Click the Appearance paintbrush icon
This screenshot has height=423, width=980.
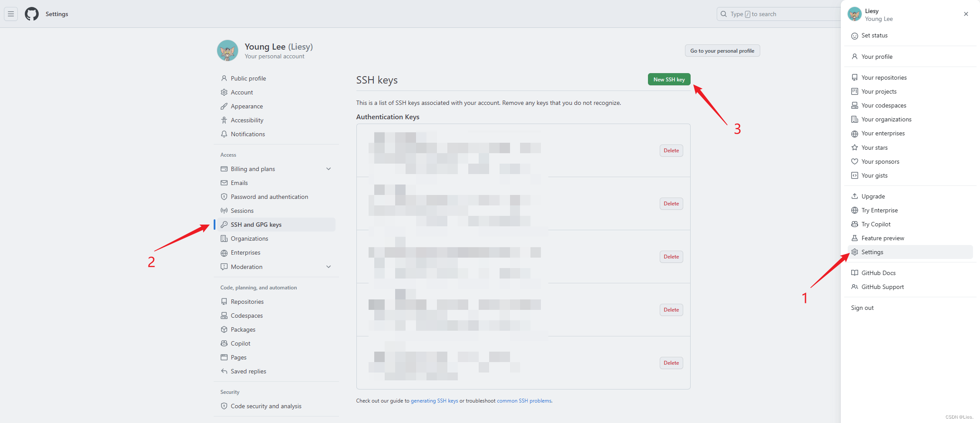224,106
